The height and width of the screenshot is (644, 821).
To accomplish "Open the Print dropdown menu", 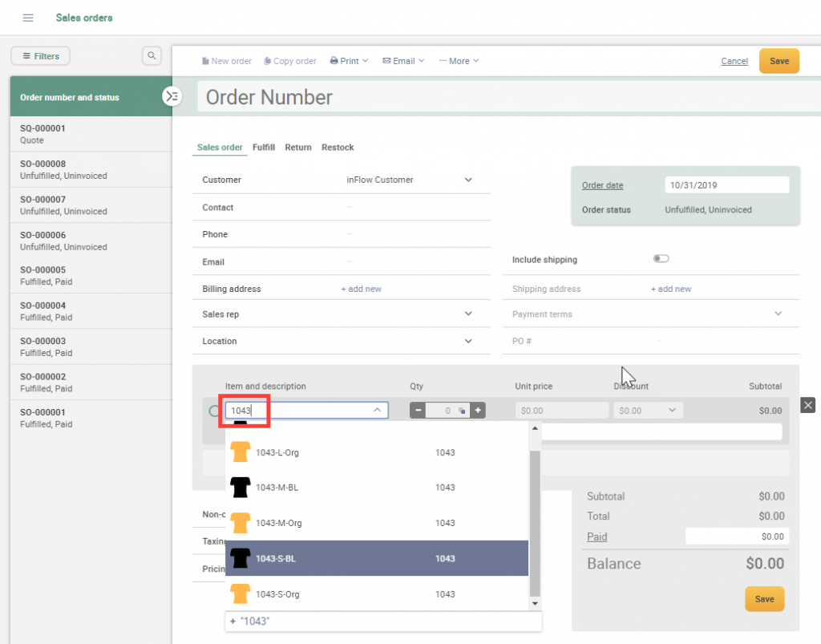I will [349, 61].
